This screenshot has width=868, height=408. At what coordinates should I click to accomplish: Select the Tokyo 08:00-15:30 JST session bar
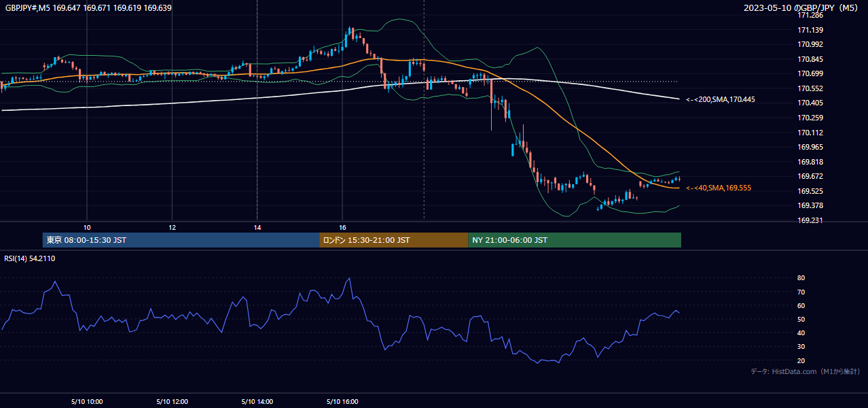[181, 240]
